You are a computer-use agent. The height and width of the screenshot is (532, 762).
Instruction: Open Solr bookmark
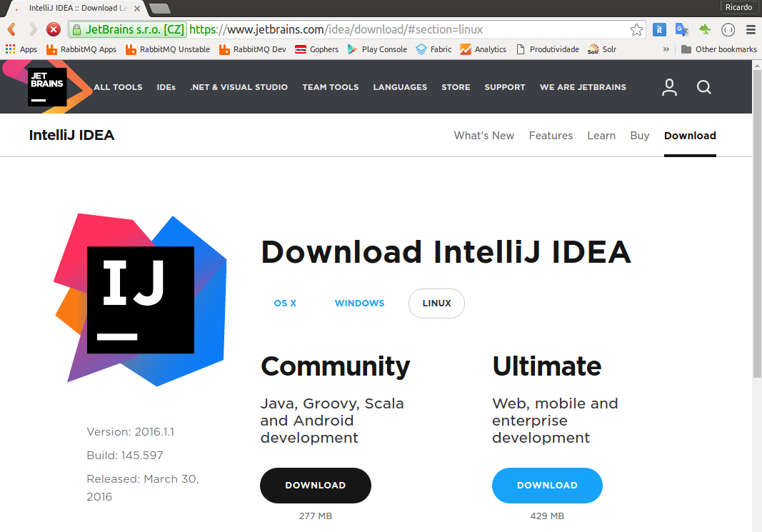(x=601, y=49)
